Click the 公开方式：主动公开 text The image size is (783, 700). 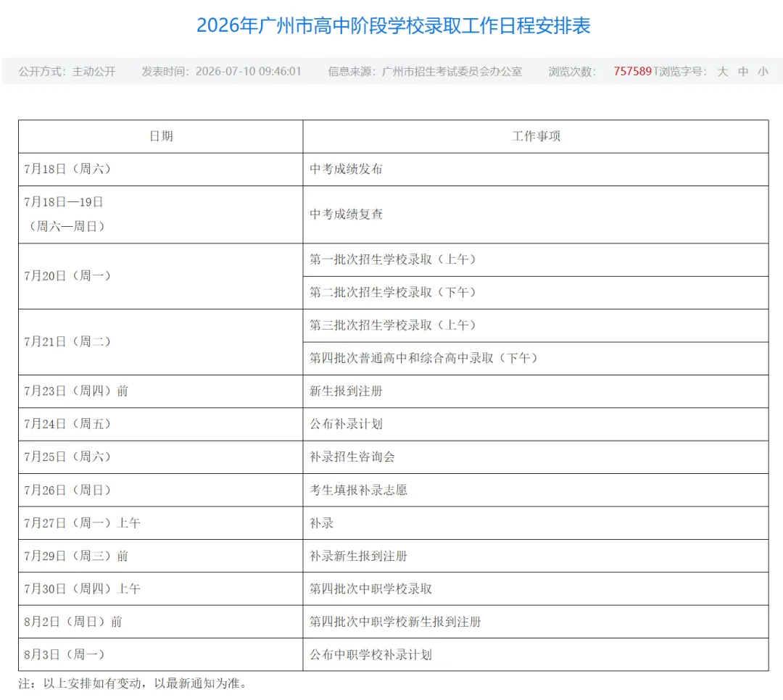click(67, 72)
